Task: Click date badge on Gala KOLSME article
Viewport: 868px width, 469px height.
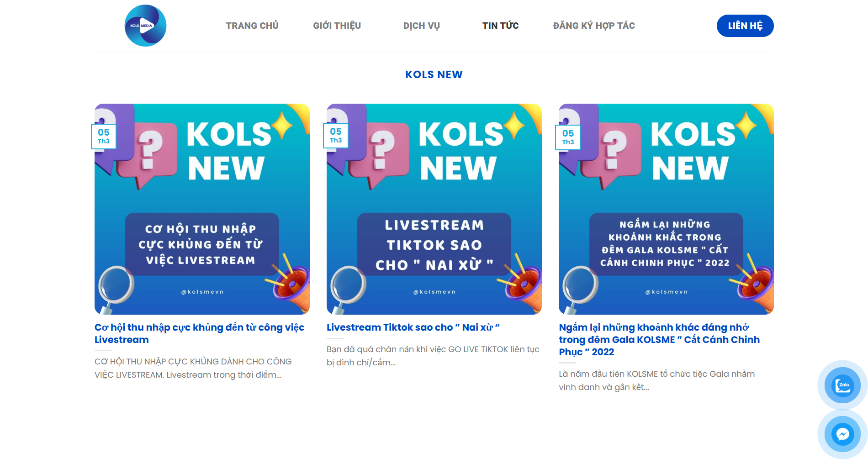Action: [x=568, y=137]
